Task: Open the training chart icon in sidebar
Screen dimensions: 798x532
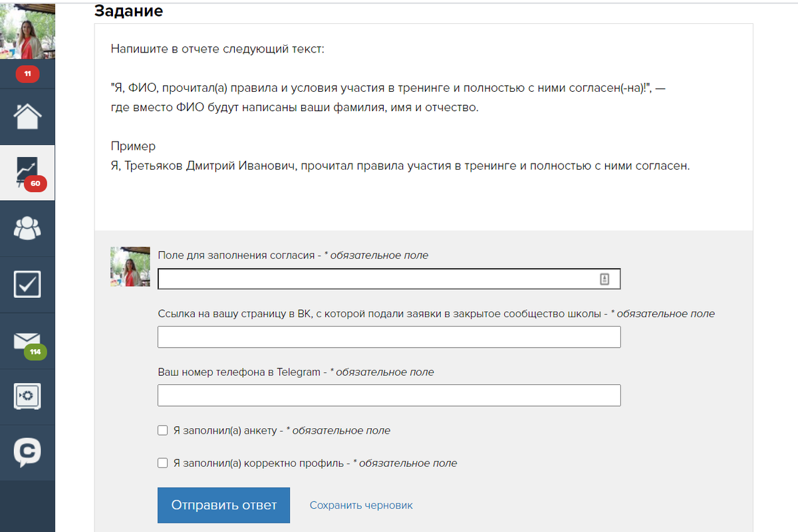Action: click(27, 171)
